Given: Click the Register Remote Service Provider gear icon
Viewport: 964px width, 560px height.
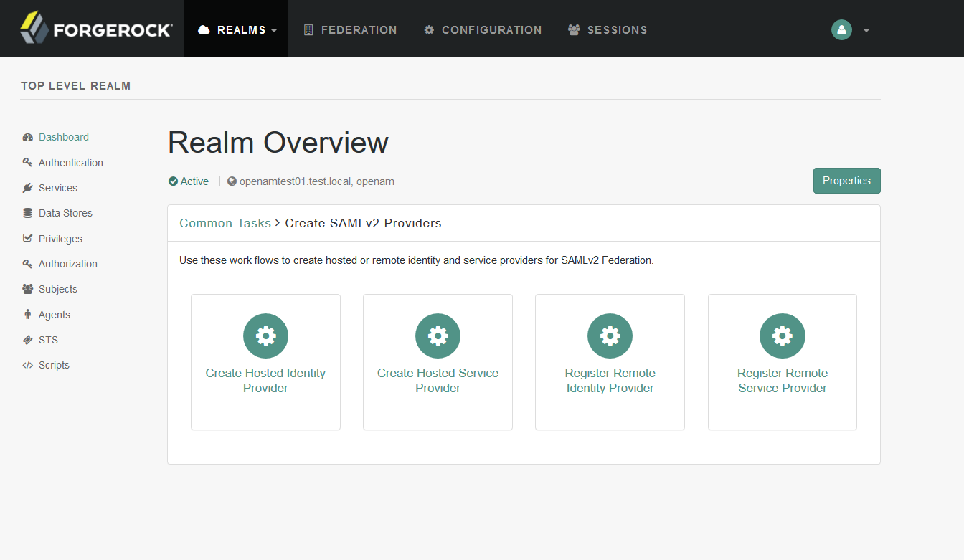Looking at the screenshot, I should click(783, 336).
